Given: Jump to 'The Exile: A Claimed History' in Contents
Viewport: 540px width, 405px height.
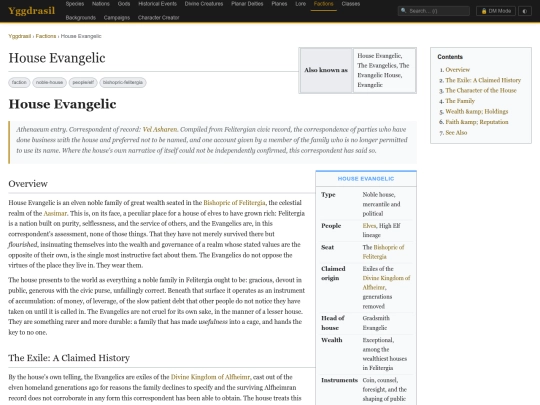Looking at the screenshot, I should 483,80.
